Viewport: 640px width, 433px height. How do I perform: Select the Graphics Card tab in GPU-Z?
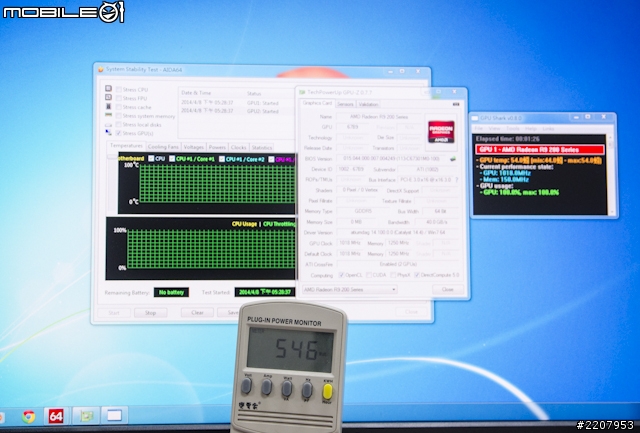click(317, 103)
